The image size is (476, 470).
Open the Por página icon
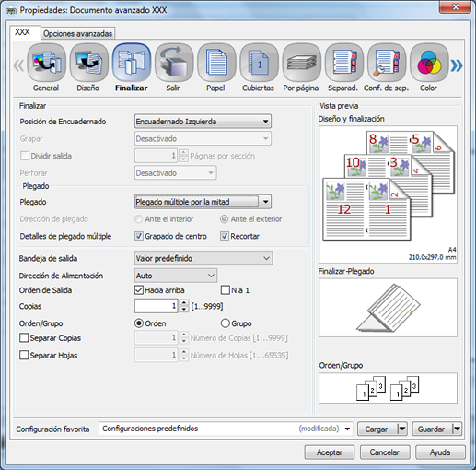(302, 63)
